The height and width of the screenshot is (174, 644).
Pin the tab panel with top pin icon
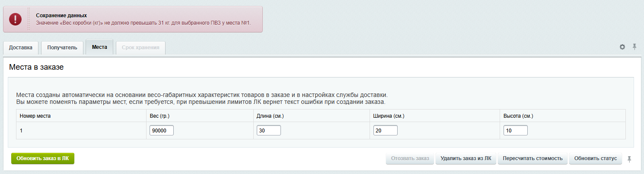(634, 47)
